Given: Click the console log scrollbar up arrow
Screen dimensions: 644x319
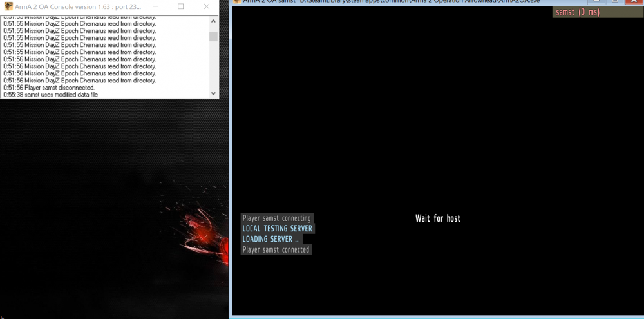Looking at the screenshot, I should tap(213, 21).
